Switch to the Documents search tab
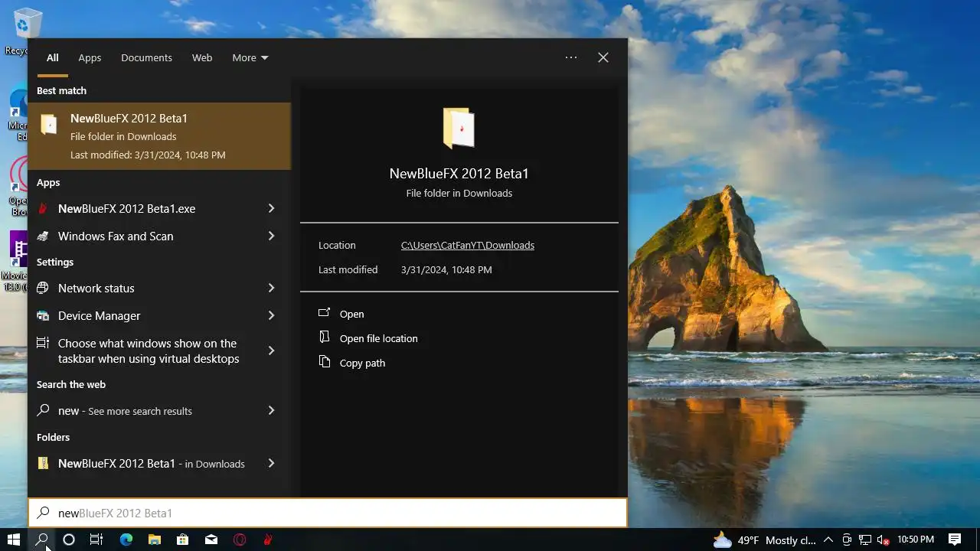Viewport: 980px width, 551px height. point(146,58)
